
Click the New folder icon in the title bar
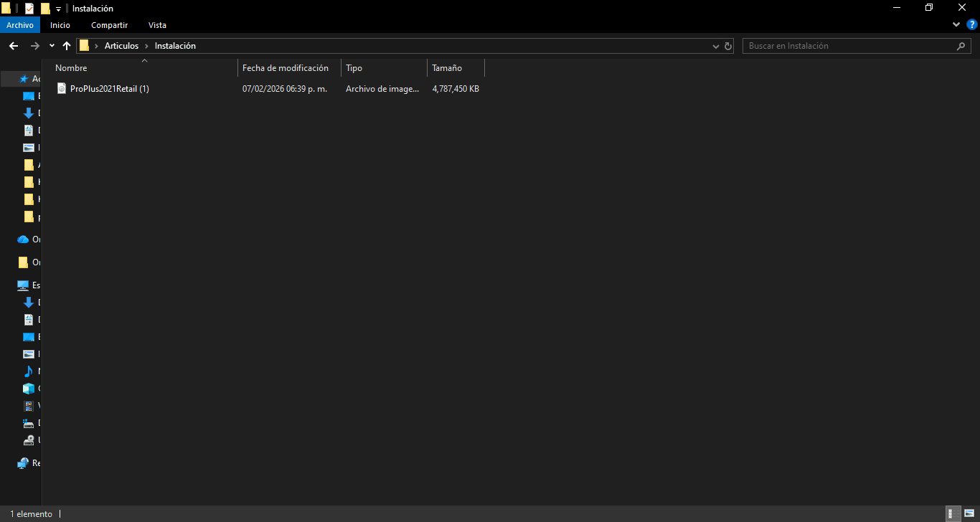(45, 9)
